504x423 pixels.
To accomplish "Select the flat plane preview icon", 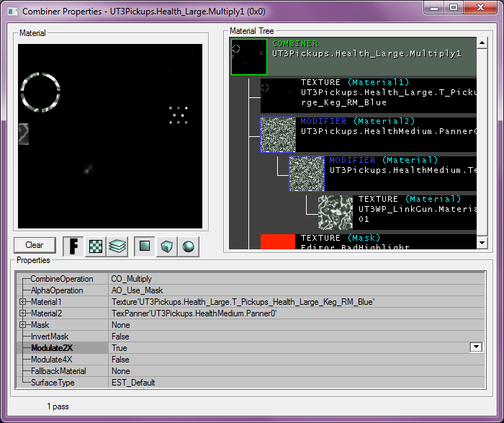I will 145,246.
